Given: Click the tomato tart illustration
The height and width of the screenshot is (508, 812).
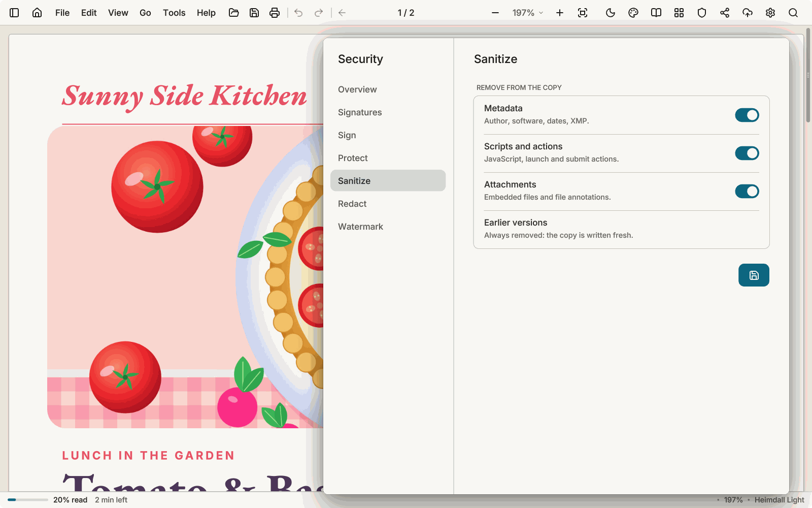Looking at the screenshot, I should [x=185, y=277].
